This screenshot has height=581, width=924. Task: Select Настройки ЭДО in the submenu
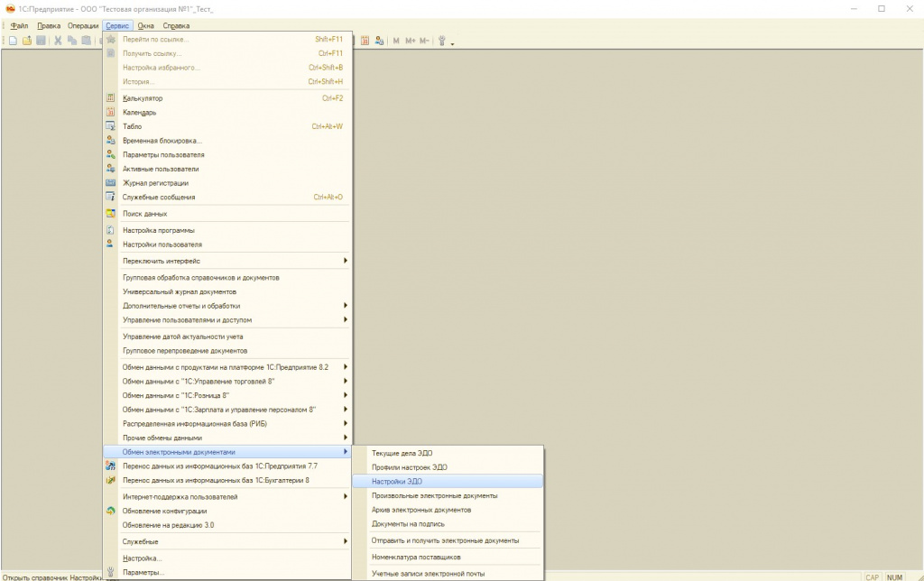(x=447, y=482)
